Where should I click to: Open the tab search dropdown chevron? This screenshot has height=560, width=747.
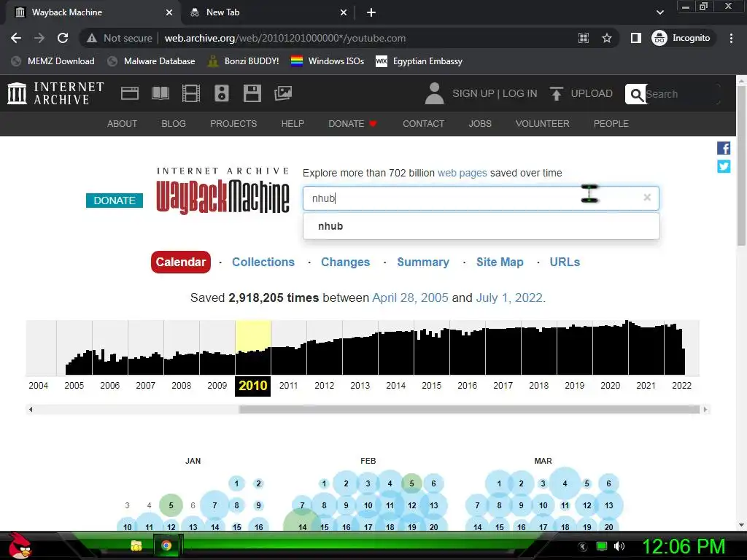click(x=659, y=12)
